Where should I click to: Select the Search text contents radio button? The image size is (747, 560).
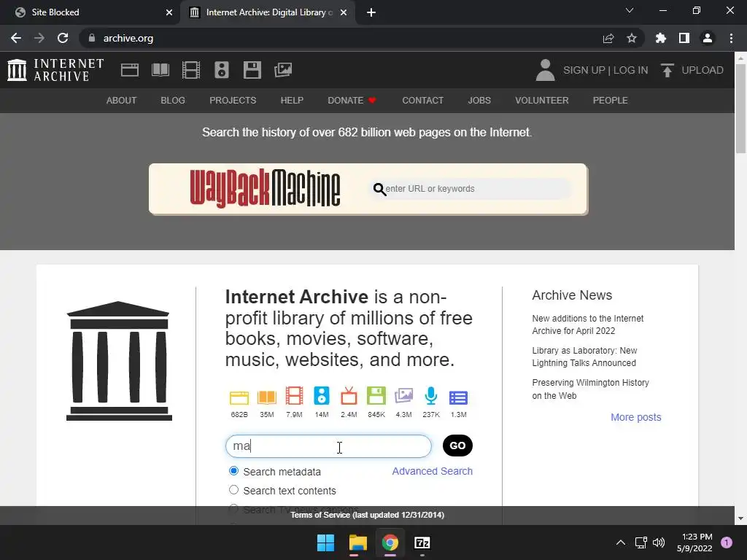(x=233, y=490)
